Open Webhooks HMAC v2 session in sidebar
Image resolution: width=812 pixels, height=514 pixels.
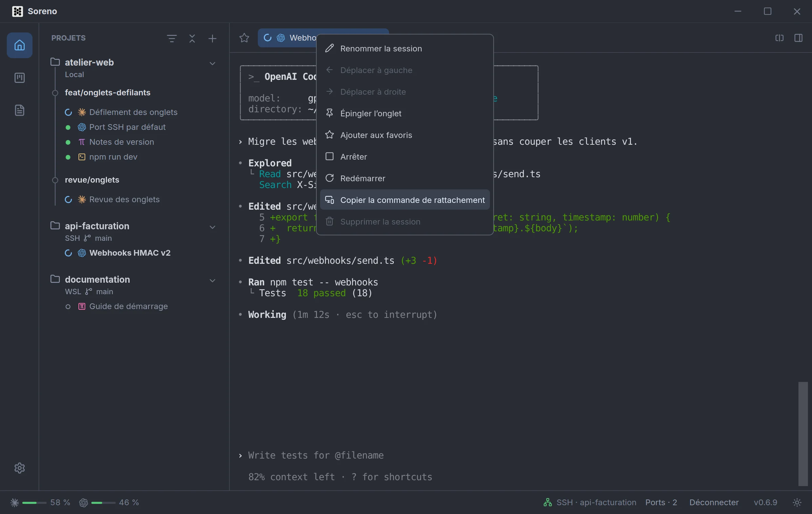pyautogui.click(x=130, y=253)
